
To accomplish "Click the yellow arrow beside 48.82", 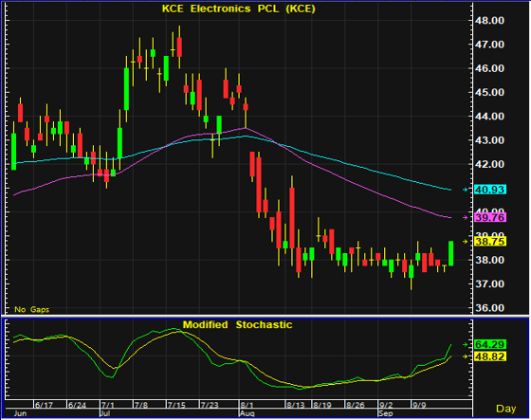I will 466,356.
